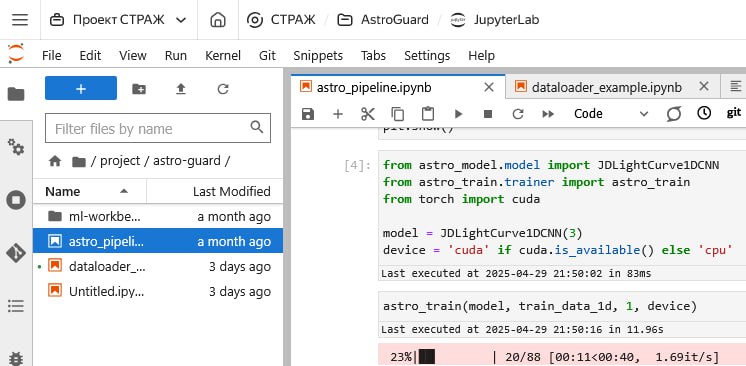Viewport: 746px width, 366px height.
Task: Open the Table of Contents sidebar panel
Action: pos(16,306)
